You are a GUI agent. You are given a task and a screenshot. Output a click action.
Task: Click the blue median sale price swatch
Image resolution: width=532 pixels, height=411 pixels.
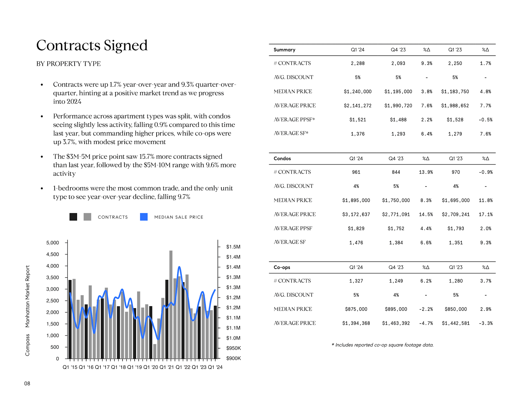click(x=144, y=217)
